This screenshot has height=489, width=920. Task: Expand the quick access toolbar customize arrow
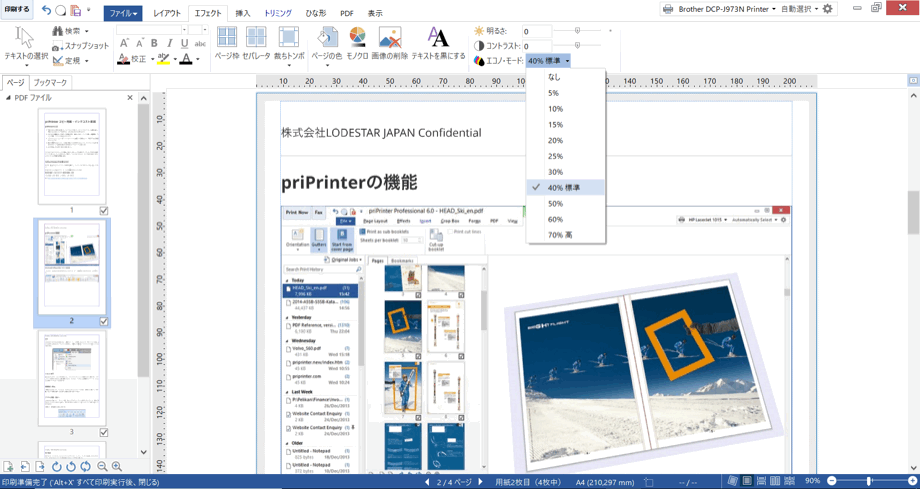89,10
